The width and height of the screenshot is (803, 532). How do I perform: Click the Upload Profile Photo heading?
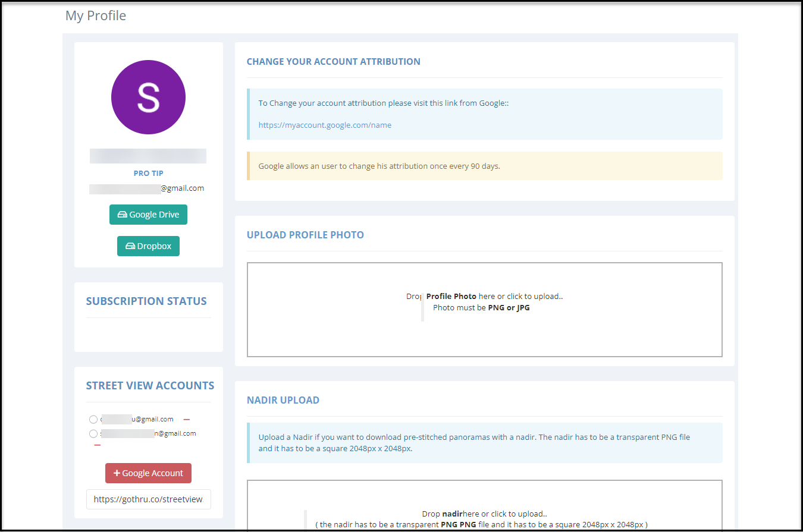[x=305, y=235]
